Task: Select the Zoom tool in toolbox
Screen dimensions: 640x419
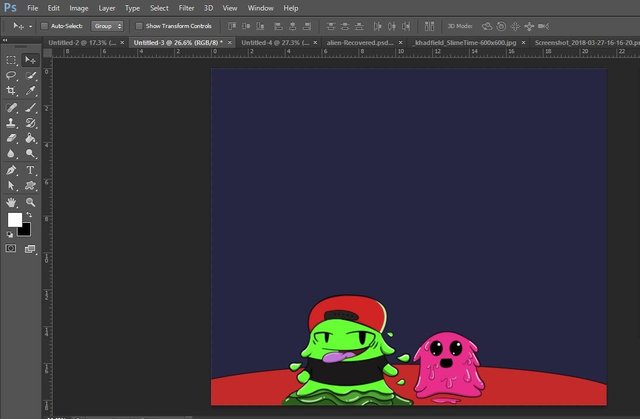Action: (x=30, y=202)
